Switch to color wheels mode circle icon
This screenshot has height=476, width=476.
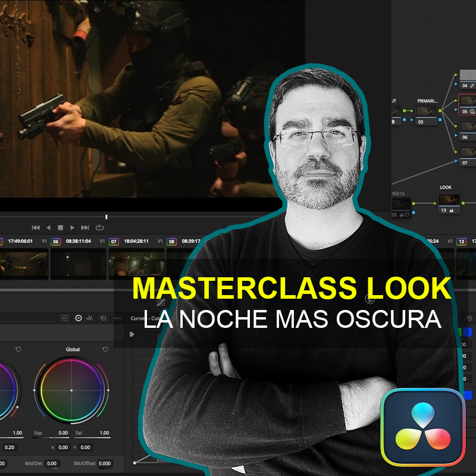coord(79,318)
